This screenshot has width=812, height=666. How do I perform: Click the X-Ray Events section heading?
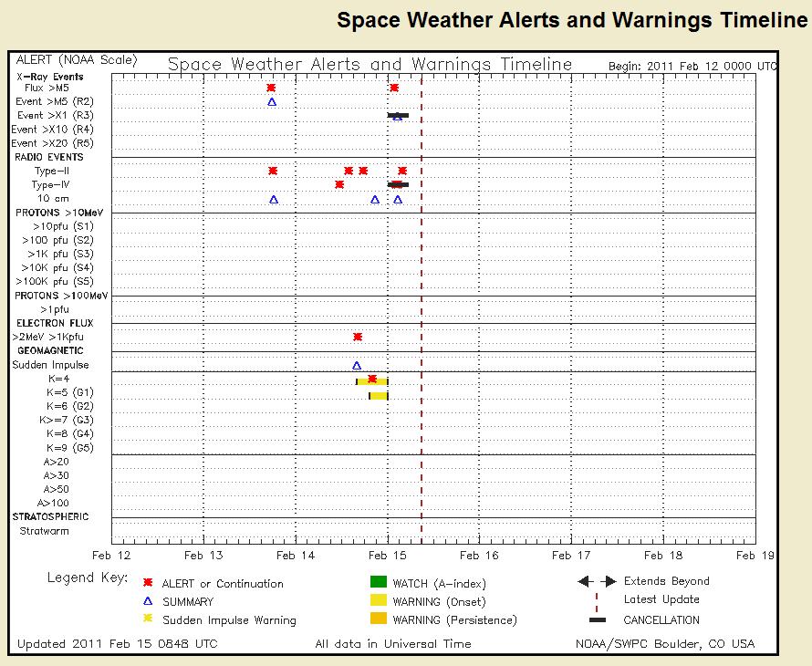(50, 77)
